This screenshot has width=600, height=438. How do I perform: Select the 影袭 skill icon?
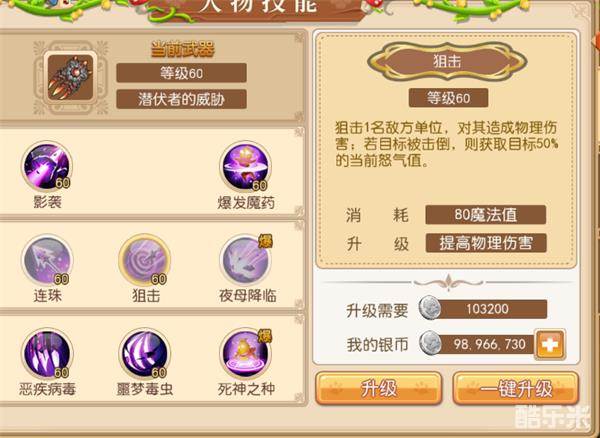pyautogui.click(x=47, y=166)
